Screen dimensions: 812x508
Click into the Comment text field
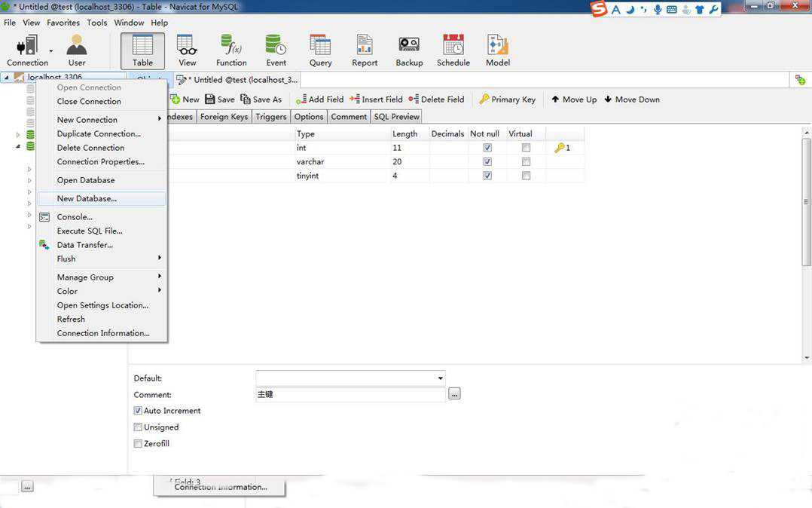[x=350, y=394]
